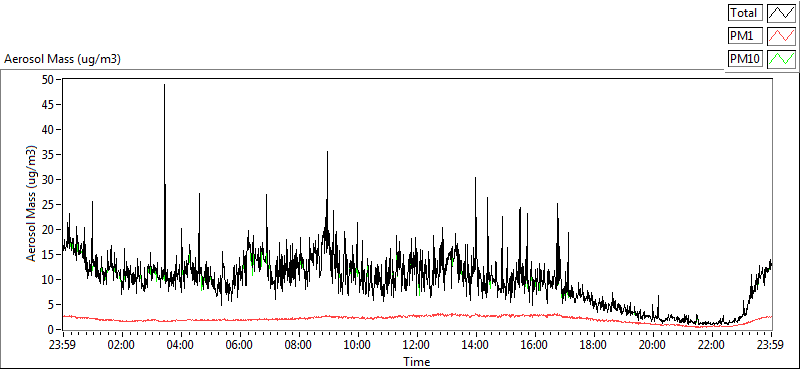
Task: Click the spike peak just before 09:00
Action: pos(327,152)
